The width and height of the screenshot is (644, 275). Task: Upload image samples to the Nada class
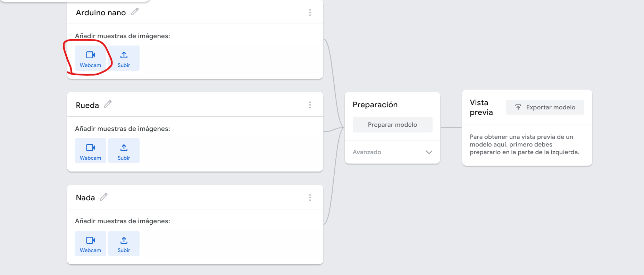pyautogui.click(x=124, y=243)
